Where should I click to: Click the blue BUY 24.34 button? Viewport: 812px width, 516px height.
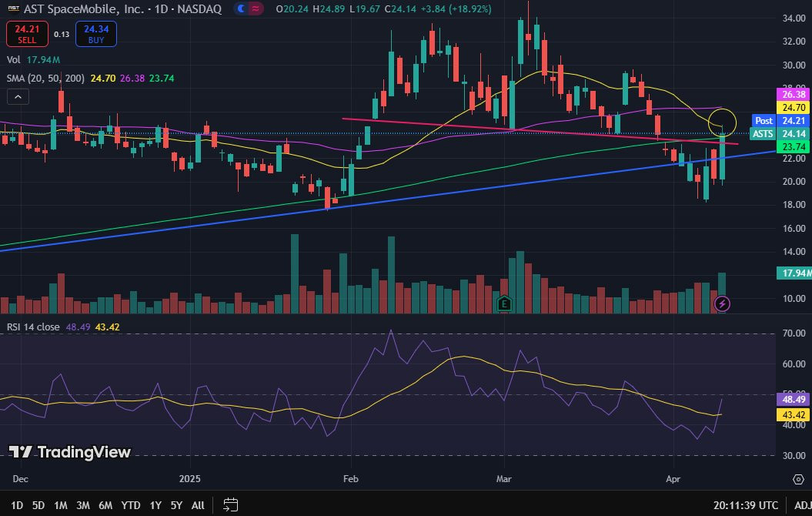(95, 34)
